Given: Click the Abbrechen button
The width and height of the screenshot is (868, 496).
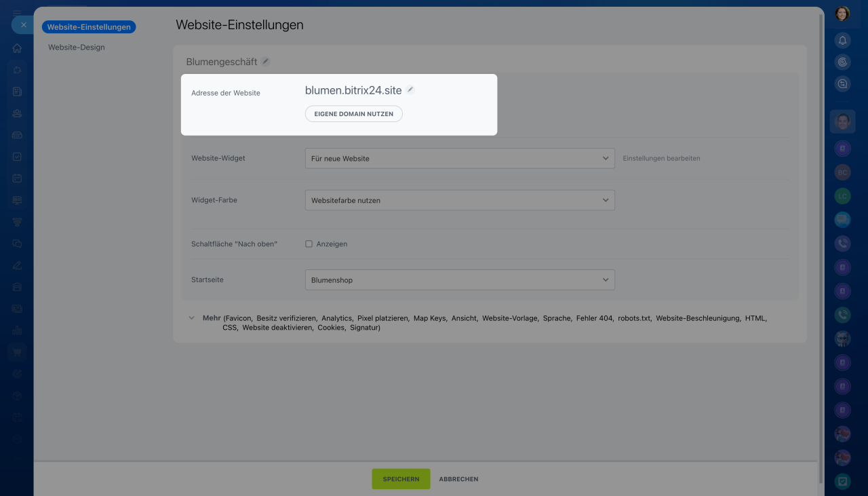Looking at the screenshot, I should (x=458, y=479).
